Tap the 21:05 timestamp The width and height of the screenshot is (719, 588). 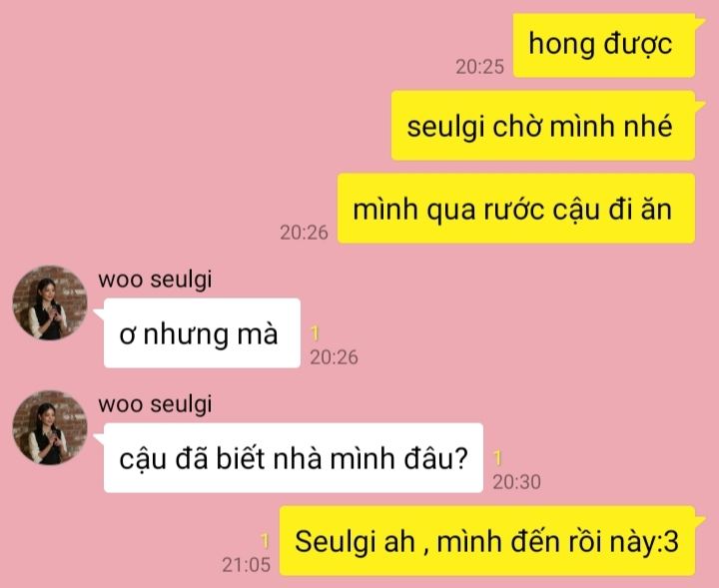247,565
